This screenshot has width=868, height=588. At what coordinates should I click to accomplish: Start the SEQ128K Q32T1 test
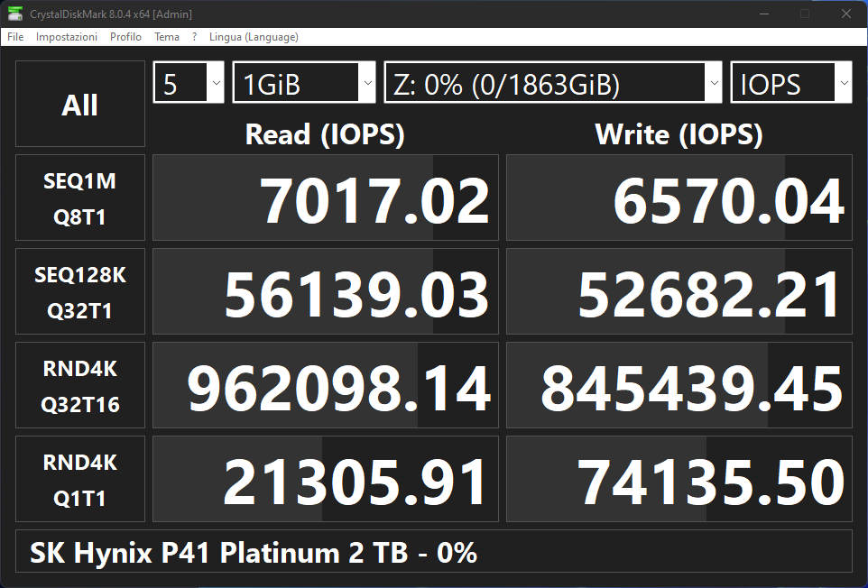click(79, 291)
